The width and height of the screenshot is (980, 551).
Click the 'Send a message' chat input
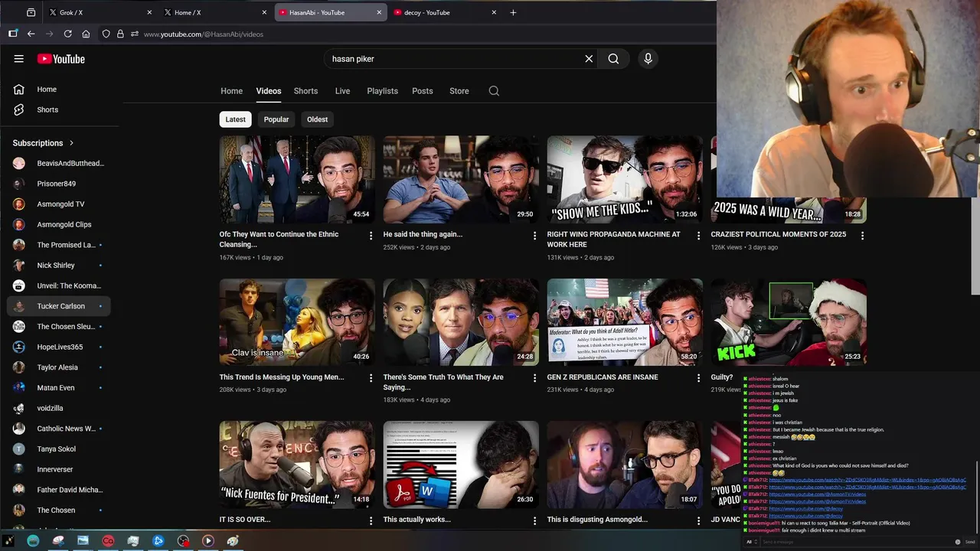(x=856, y=542)
